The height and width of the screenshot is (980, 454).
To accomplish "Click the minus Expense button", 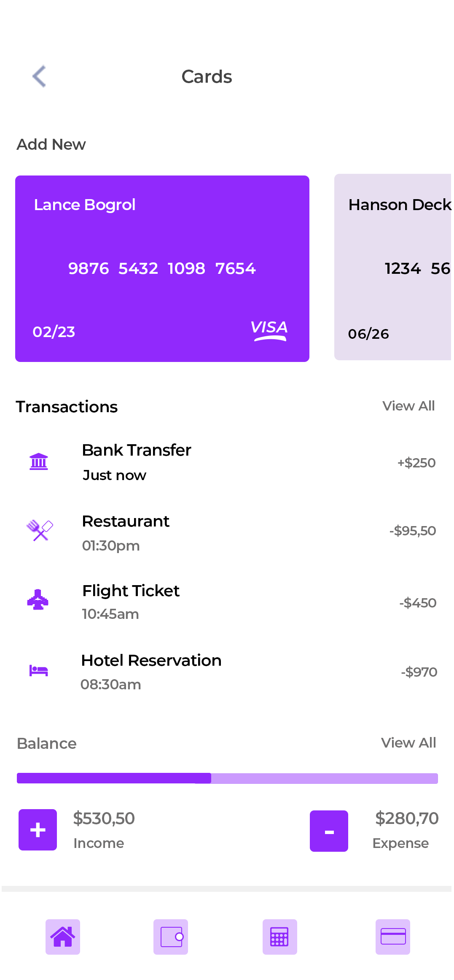I will pyautogui.click(x=329, y=831).
